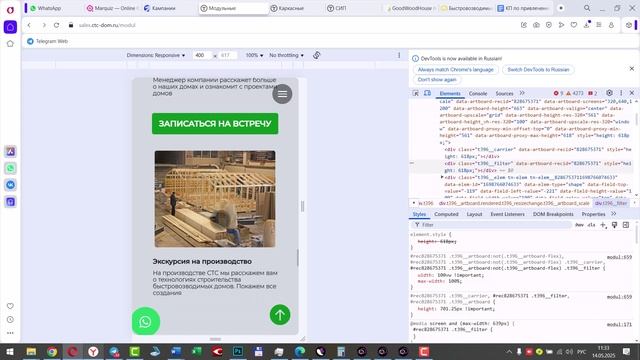This screenshot has width=640, height=360.
Task: Go back using the browser back arrow
Action: click(x=29, y=25)
